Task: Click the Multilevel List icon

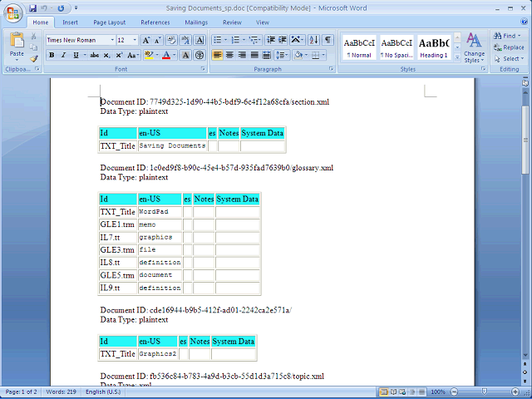Action: click(x=254, y=40)
